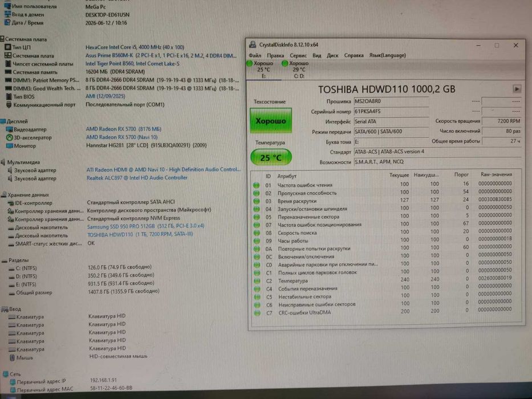Open the Asus Prime B560M-K motherboard link

pyautogui.click(x=161, y=55)
